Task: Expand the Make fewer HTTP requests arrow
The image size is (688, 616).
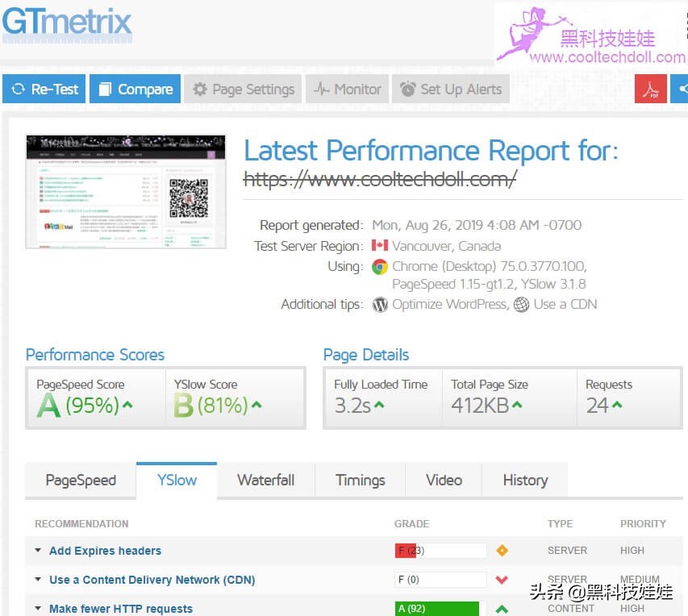Action: pos(38,609)
